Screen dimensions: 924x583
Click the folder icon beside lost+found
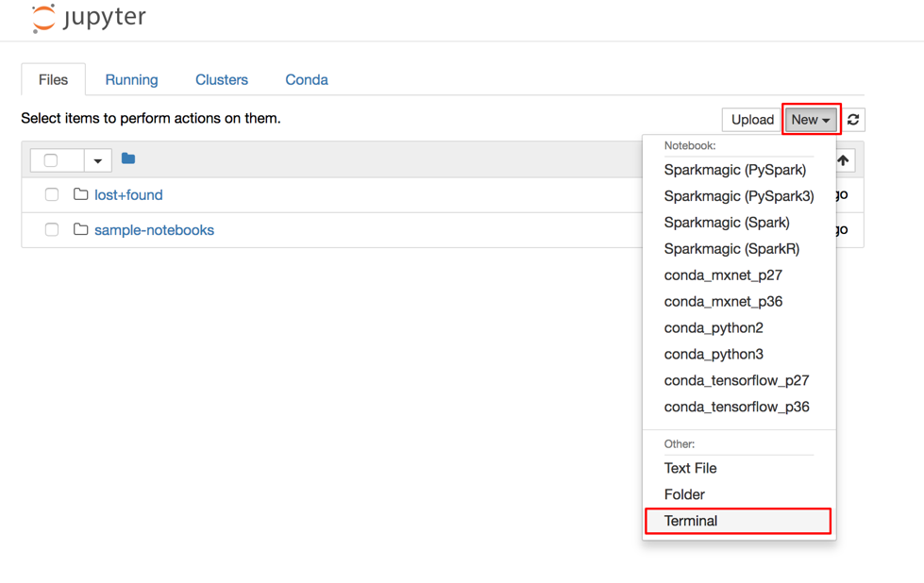(81, 194)
